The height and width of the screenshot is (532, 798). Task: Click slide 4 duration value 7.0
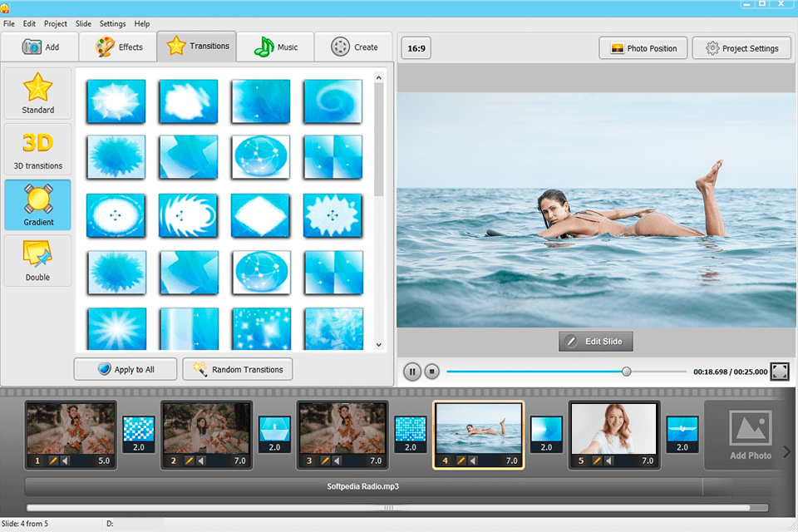(511, 461)
